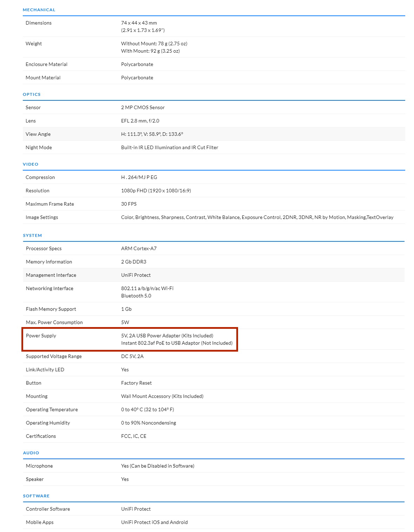Select the Power Supply label
This screenshot has width=414, height=532.
(x=41, y=336)
